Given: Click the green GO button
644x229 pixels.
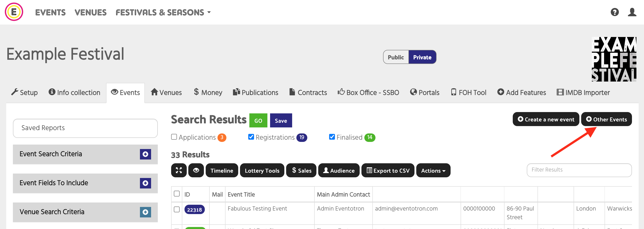Looking at the screenshot, I should (x=258, y=121).
